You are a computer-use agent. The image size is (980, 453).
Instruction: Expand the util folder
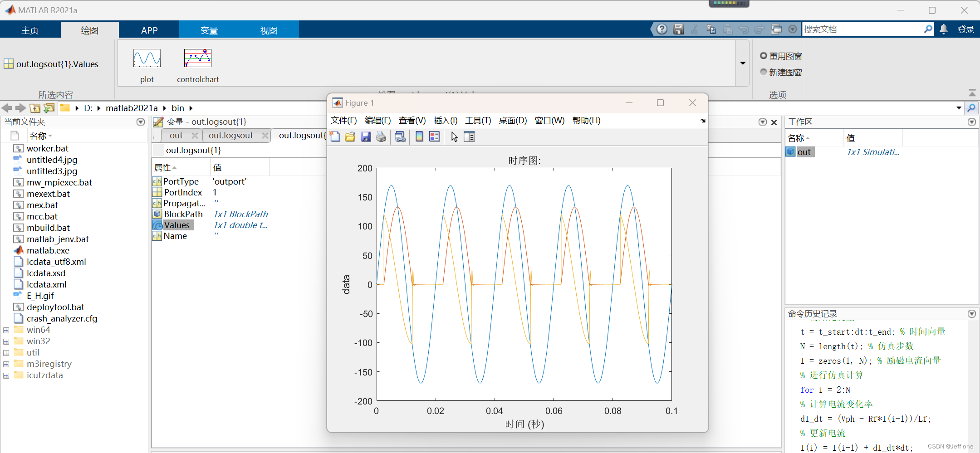coord(6,353)
